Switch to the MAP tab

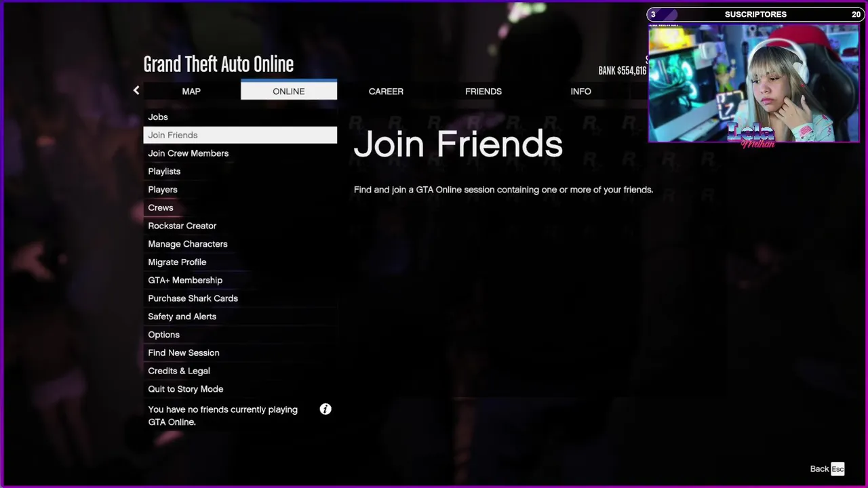[x=191, y=91]
